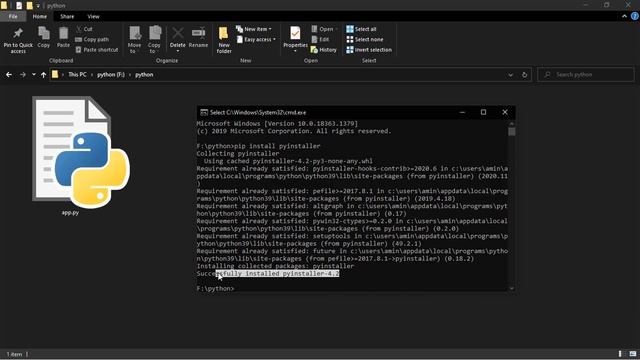Click '1 item' status bar text
Screen dimensions: 640x360
click(14, 354)
